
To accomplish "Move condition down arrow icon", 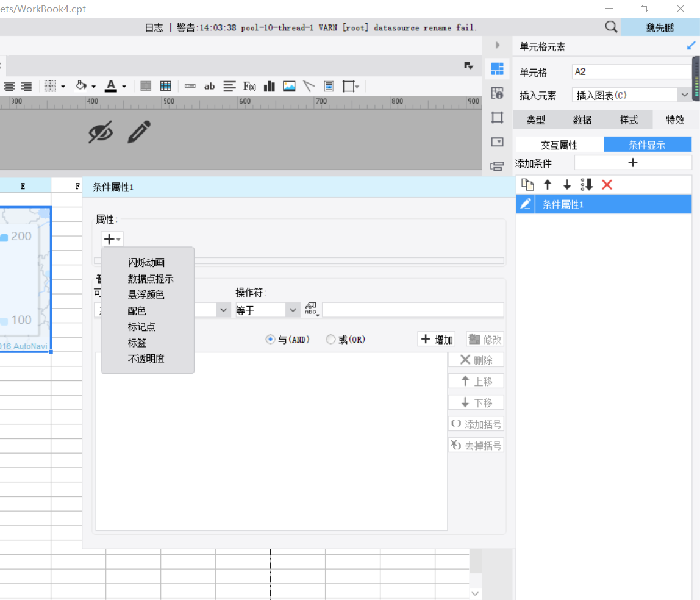I will (x=567, y=184).
